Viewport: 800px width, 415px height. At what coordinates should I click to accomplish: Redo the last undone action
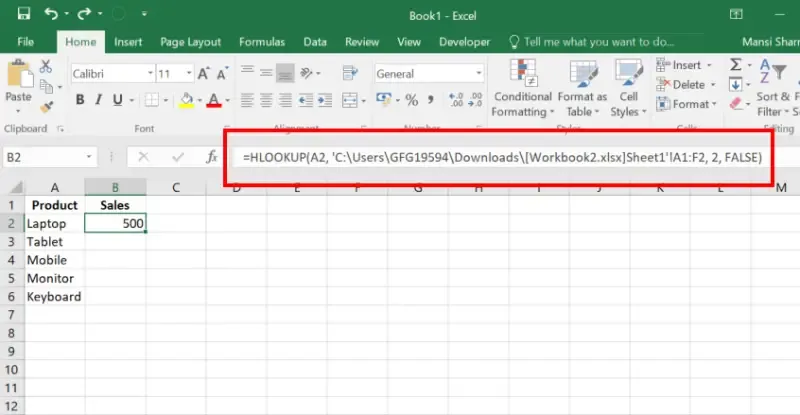[x=84, y=14]
